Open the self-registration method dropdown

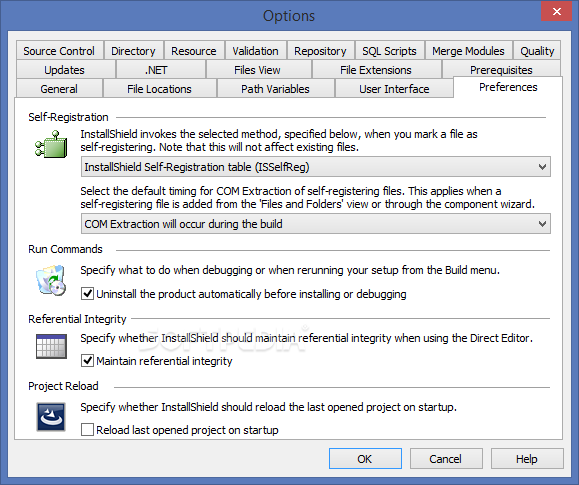click(316, 167)
